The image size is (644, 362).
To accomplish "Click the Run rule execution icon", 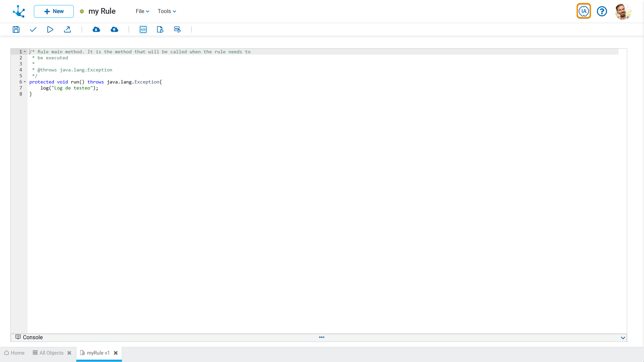I will (x=50, y=29).
